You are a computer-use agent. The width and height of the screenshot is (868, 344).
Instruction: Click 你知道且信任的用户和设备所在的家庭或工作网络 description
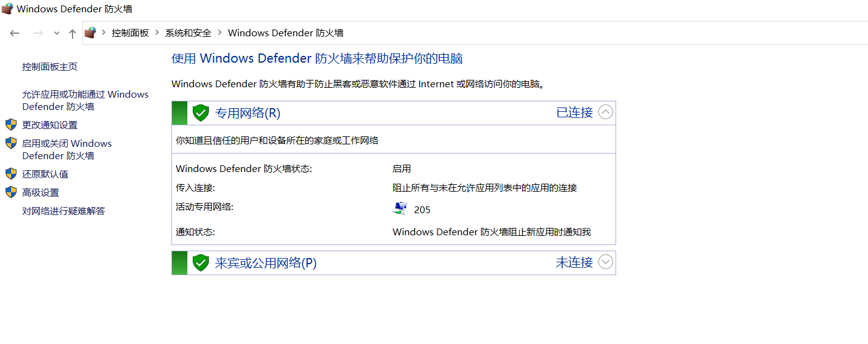coord(277,140)
